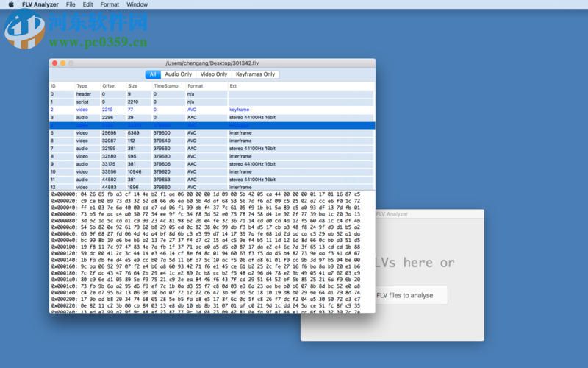This screenshot has height=368, width=588.
Task: Open the Apple menu
Action: tap(11, 4)
